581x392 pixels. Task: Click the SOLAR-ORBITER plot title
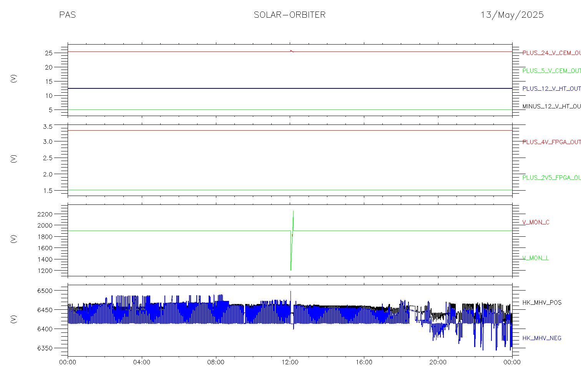(289, 15)
